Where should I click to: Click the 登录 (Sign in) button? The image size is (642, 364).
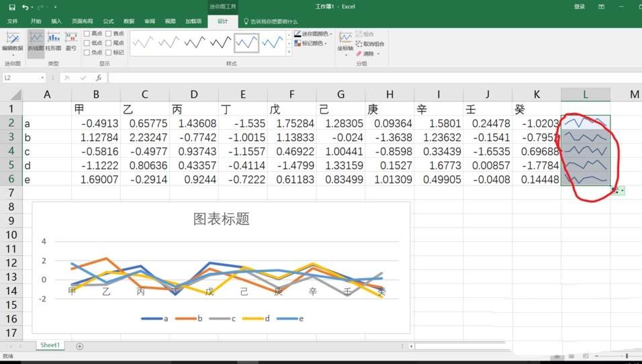coord(579,7)
